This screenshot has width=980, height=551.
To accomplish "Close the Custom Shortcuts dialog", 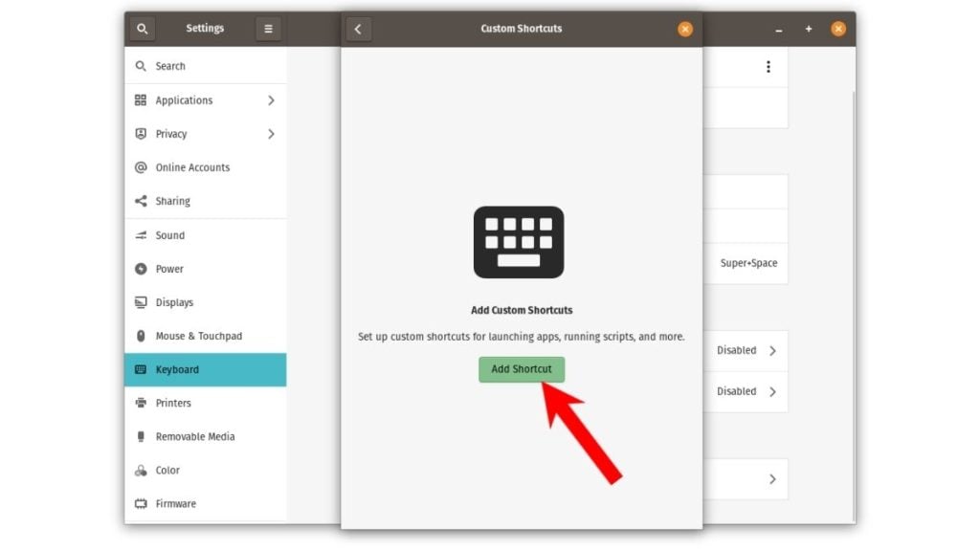I will coord(685,29).
